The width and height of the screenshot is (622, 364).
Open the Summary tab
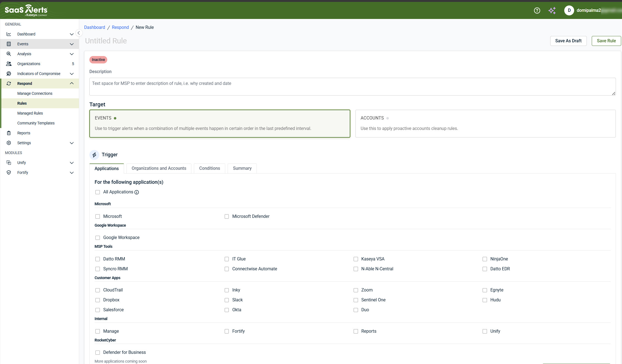click(x=242, y=168)
